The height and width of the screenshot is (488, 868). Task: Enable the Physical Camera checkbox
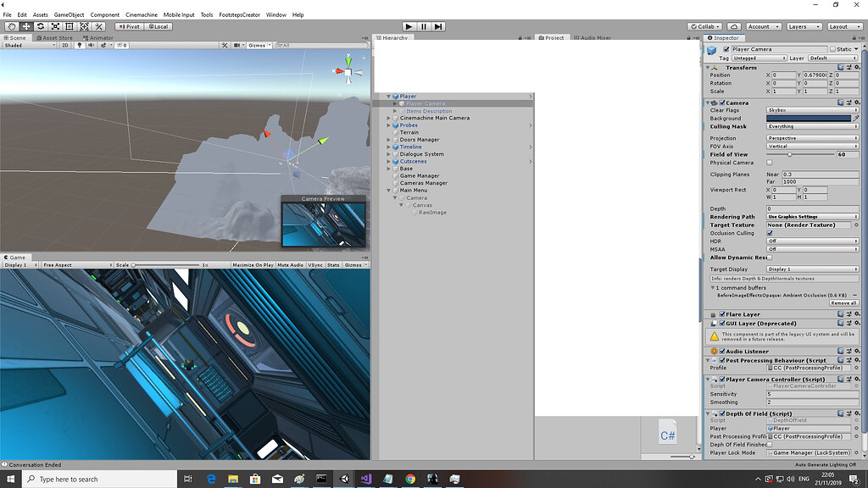[769, 163]
